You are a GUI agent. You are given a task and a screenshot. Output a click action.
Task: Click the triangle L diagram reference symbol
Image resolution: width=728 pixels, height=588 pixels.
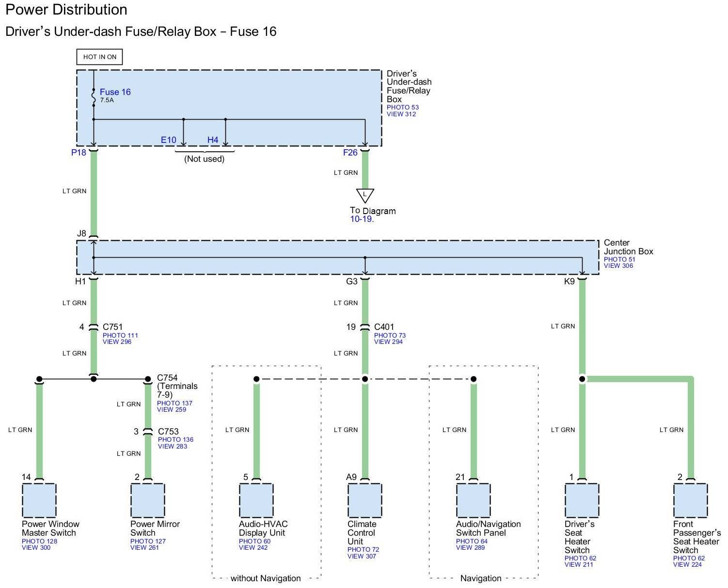tap(365, 195)
